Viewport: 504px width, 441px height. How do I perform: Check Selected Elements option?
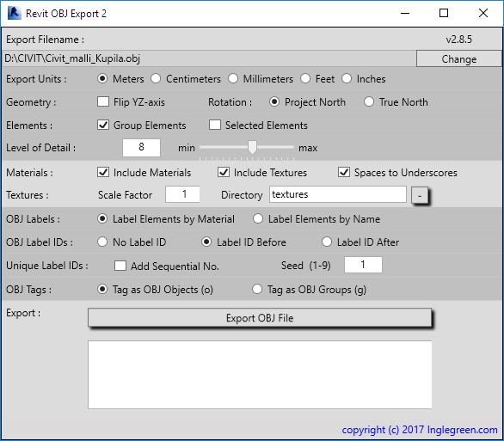coord(215,125)
